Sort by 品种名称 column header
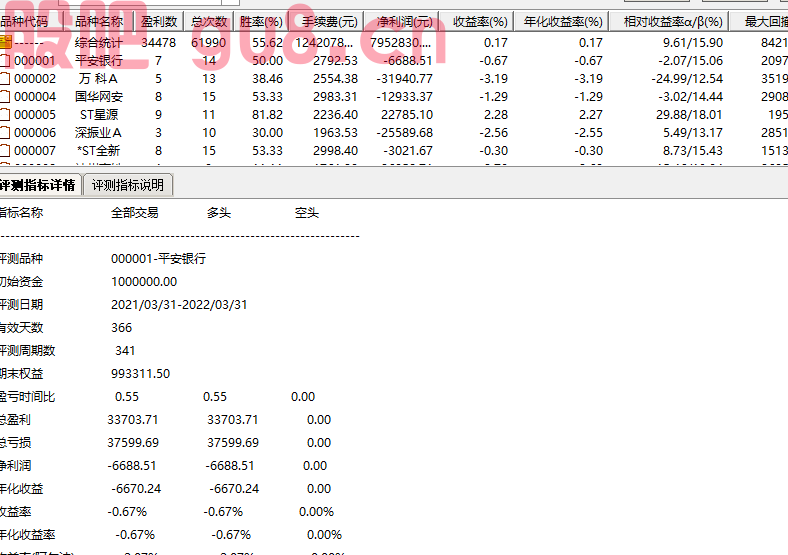 [x=99, y=22]
